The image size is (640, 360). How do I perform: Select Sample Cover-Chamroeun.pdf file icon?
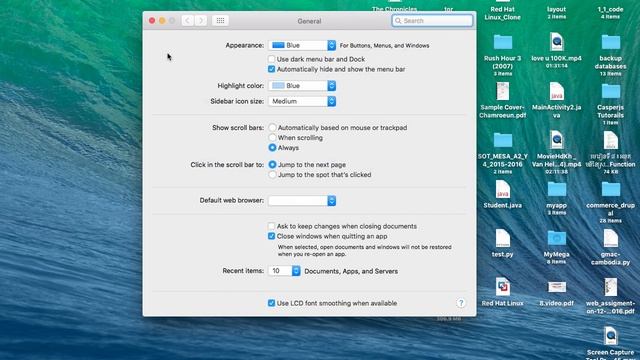point(502,91)
